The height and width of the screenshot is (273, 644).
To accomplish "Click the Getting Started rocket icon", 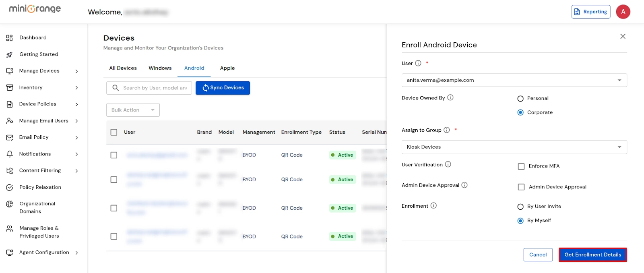I will [x=10, y=55].
